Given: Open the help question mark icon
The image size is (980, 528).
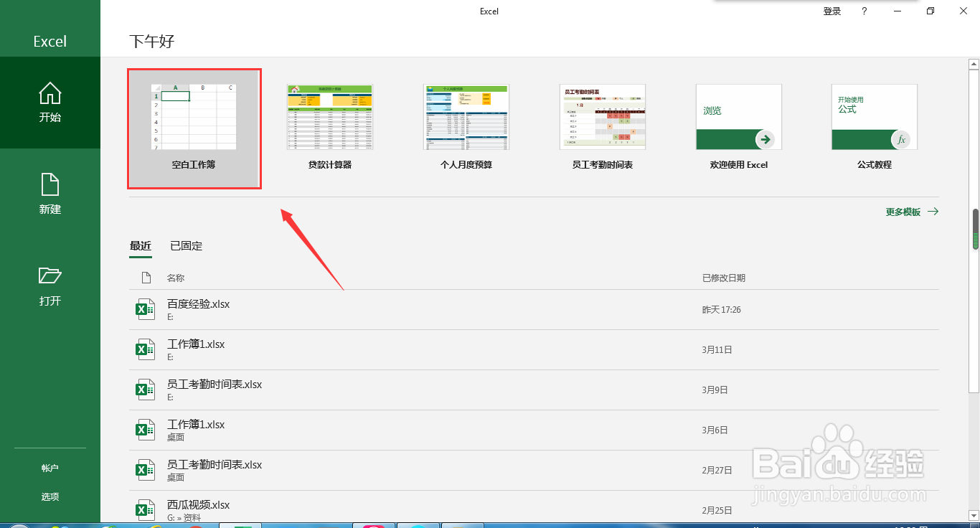Looking at the screenshot, I should point(864,11).
